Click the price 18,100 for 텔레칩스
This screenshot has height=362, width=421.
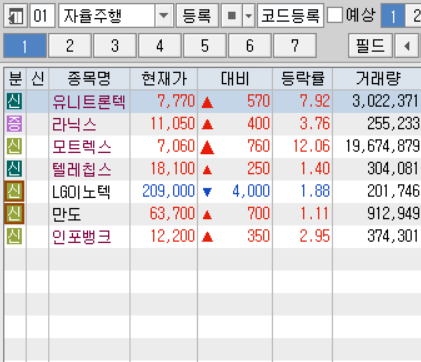pos(173,169)
